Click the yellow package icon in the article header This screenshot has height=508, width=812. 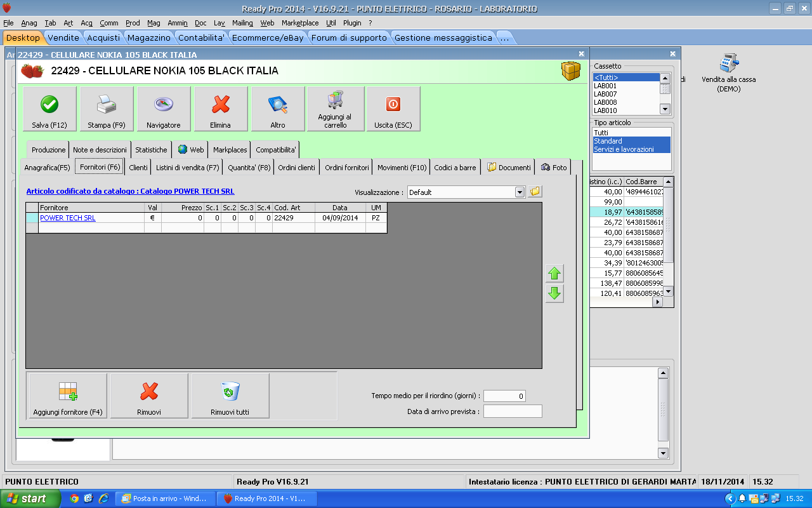pos(571,71)
